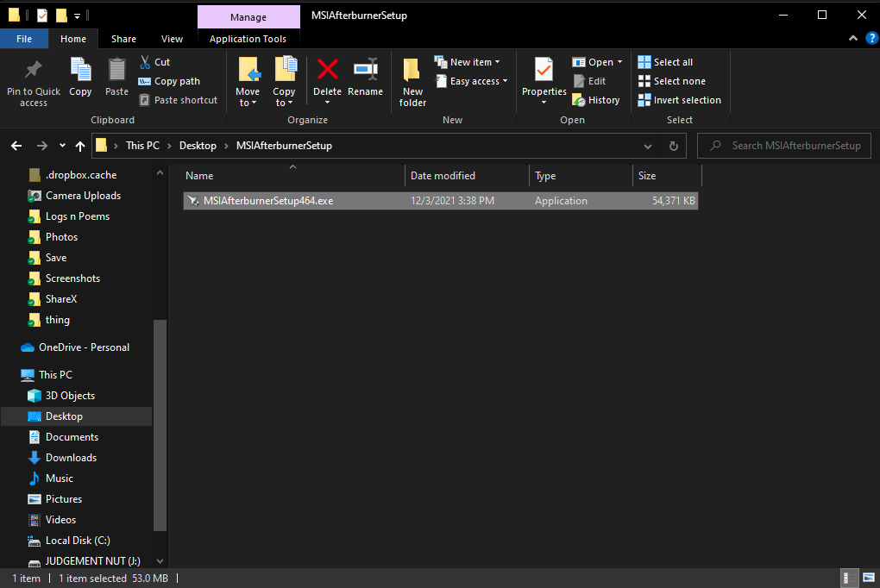Copy path of selected file
This screenshot has height=588, width=880.
click(x=169, y=81)
